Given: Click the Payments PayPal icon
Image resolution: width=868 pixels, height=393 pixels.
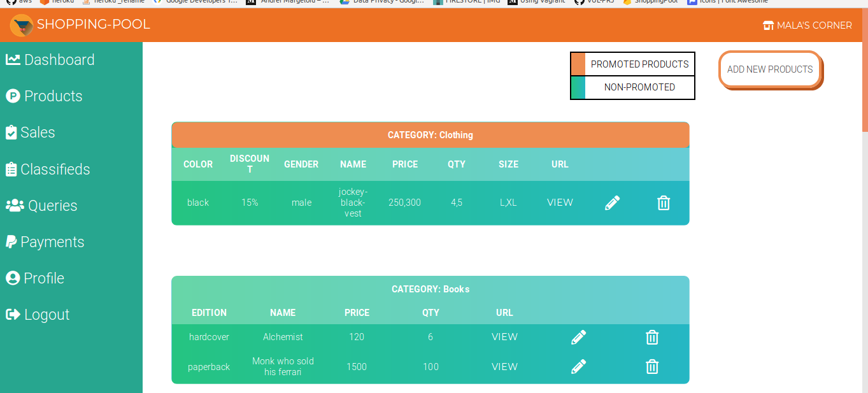Looking at the screenshot, I should pyautogui.click(x=11, y=242).
